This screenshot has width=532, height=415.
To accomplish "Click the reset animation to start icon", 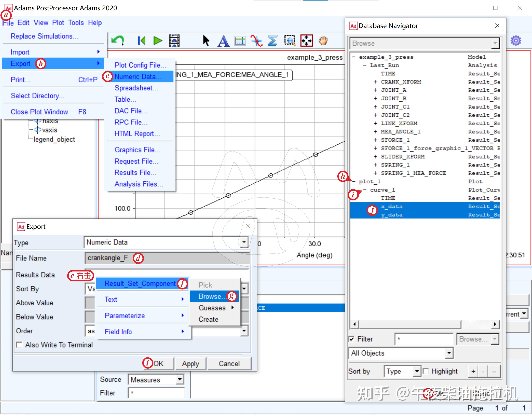I will (x=141, y=40).
